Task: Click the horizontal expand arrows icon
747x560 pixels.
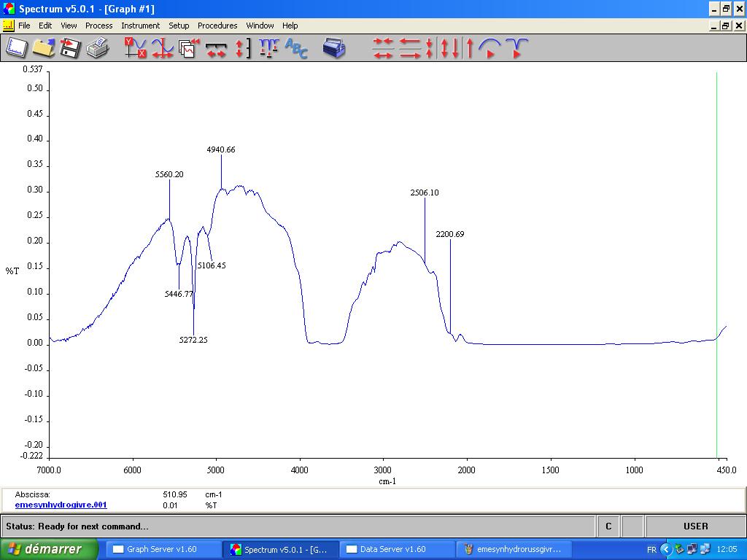Action: (x=216, y=48)
